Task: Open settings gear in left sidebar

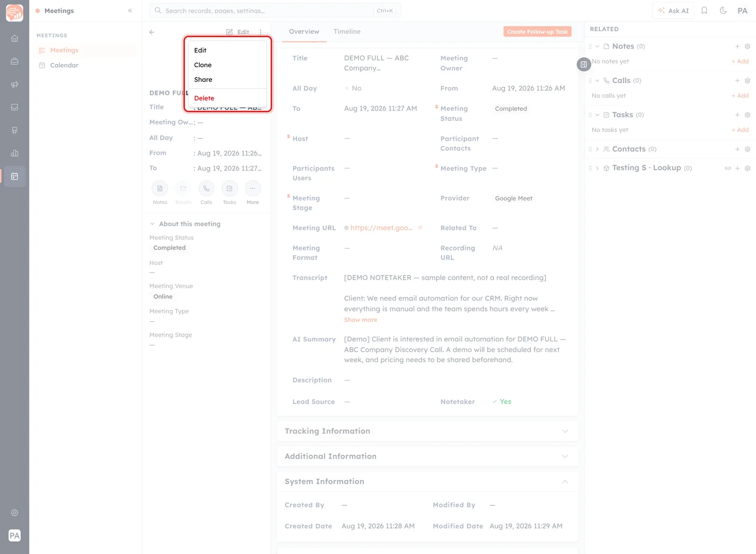Action: click(x=15, y=512)
